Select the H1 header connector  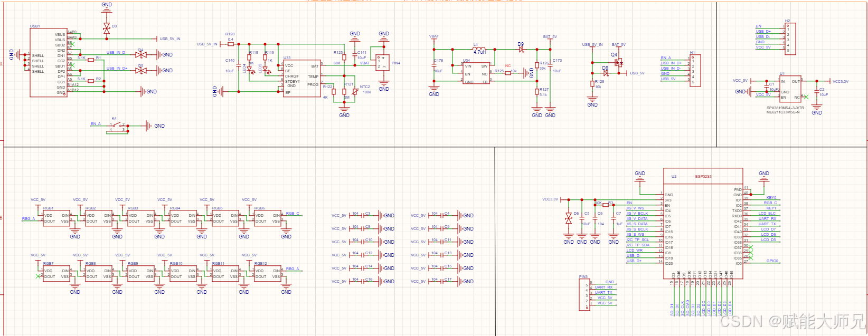click(x=695, y=71)
